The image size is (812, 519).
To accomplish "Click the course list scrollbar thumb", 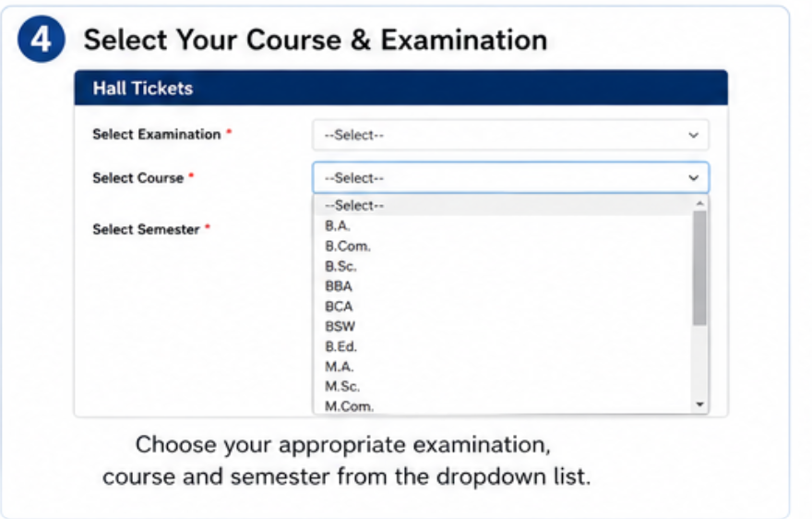I will 700,268.
